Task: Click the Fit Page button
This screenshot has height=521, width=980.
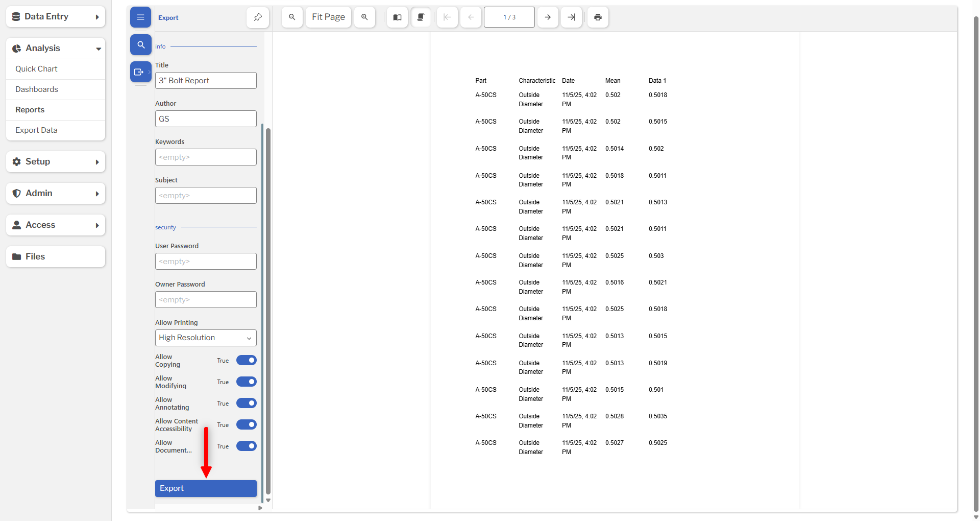Action: point(328,17)
